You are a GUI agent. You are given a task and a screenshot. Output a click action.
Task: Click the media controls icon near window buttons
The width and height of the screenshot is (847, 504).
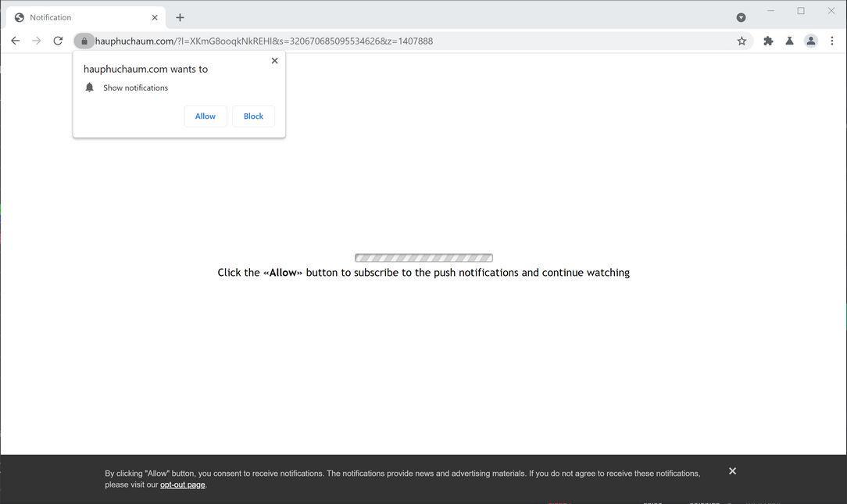click(x=741, y=16)
